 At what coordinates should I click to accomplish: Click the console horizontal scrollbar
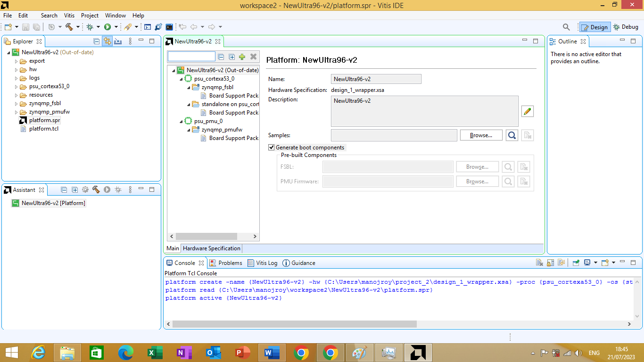pos(295,324)
